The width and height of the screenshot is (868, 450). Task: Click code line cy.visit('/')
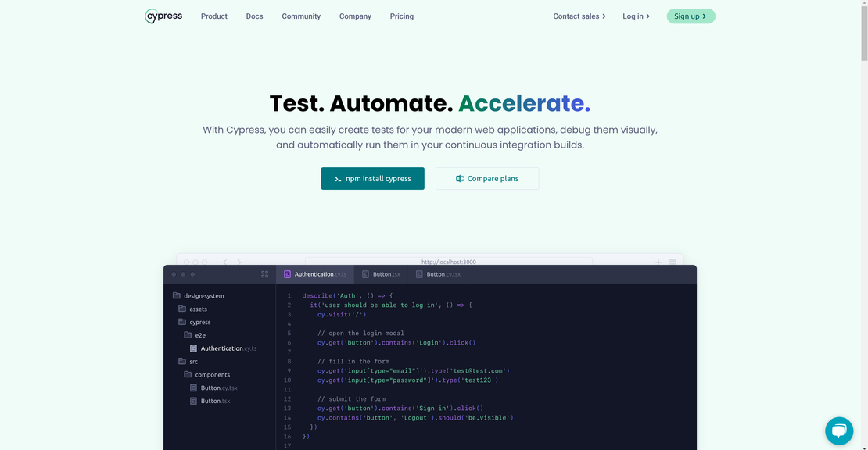tap(342, 315)
